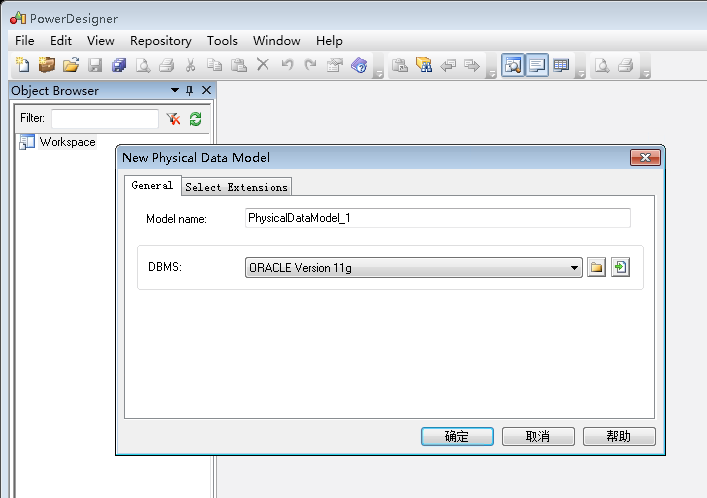This screenshot has width=707, height=498.
Task: Cancel with the 取消 button
Action: coord(538,436)
